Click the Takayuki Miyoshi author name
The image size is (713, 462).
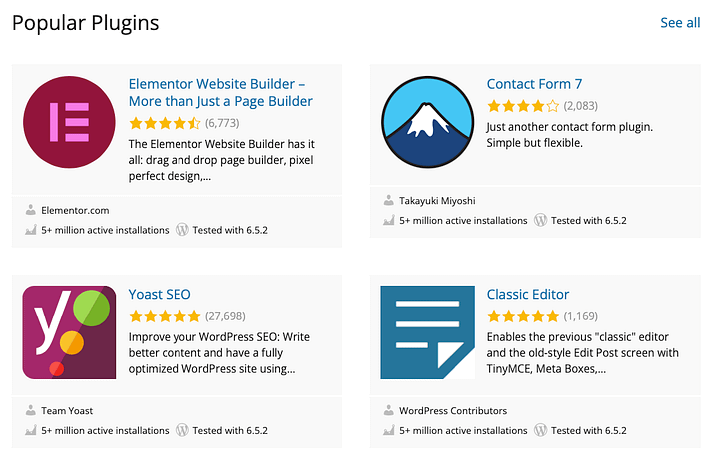[x=437, y=201]
